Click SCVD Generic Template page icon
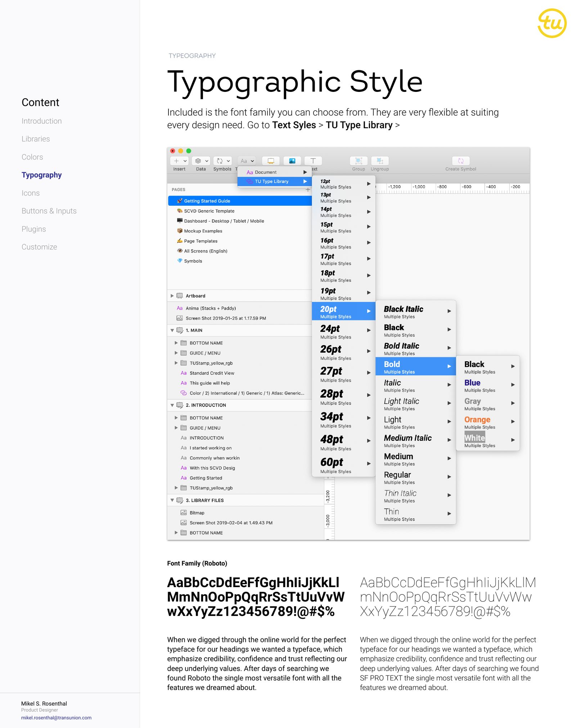Image resolution: width=576 pixels, height=728 pixels. coord(180,211)
